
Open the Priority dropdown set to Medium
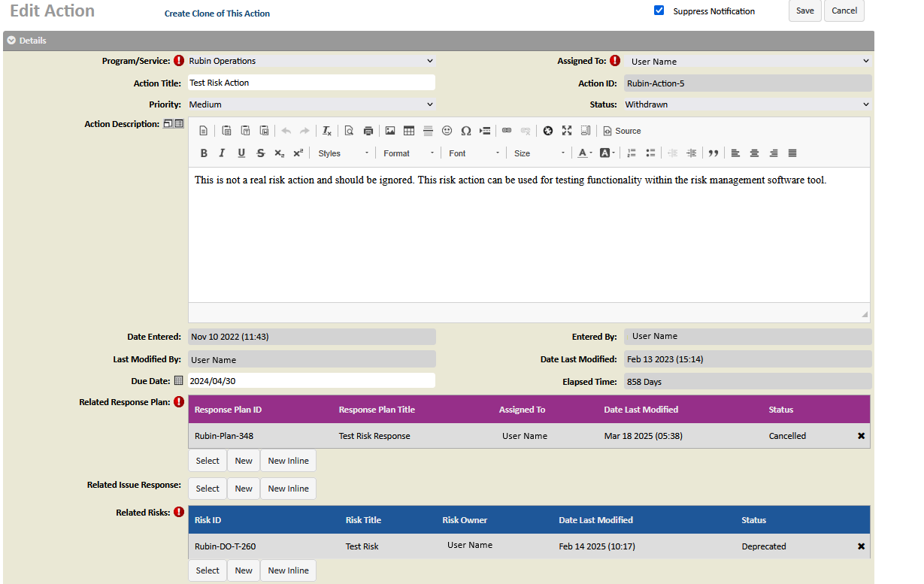point(311,104)
